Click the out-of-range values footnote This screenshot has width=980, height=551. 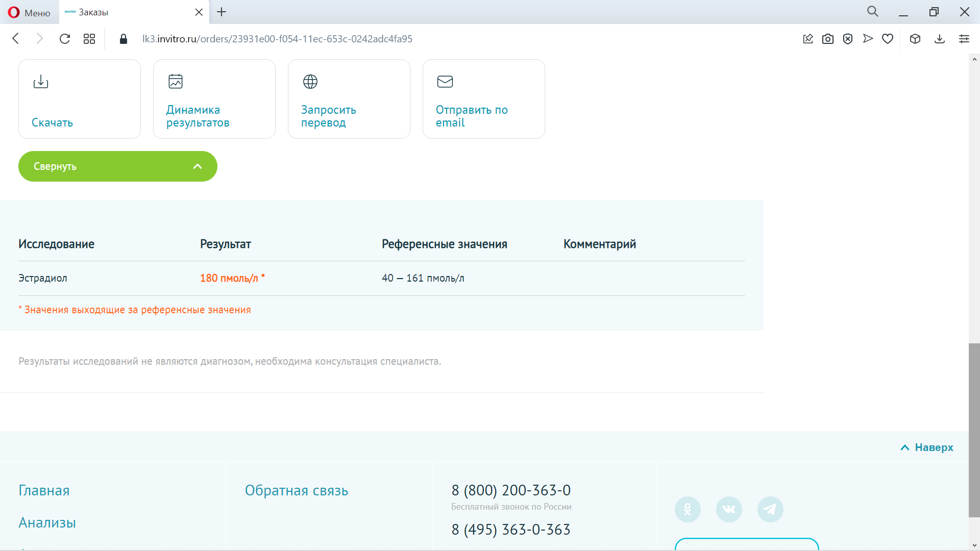click(x=135, y=310)
